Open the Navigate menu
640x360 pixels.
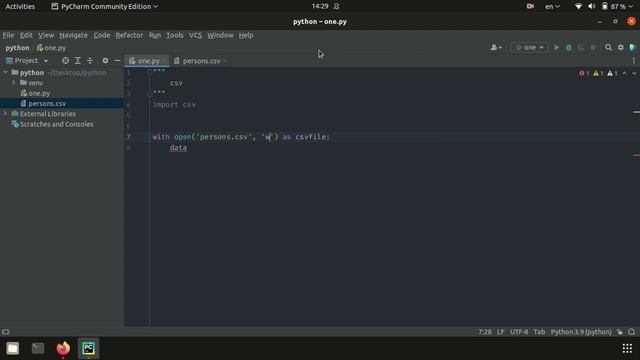(73, 35)
